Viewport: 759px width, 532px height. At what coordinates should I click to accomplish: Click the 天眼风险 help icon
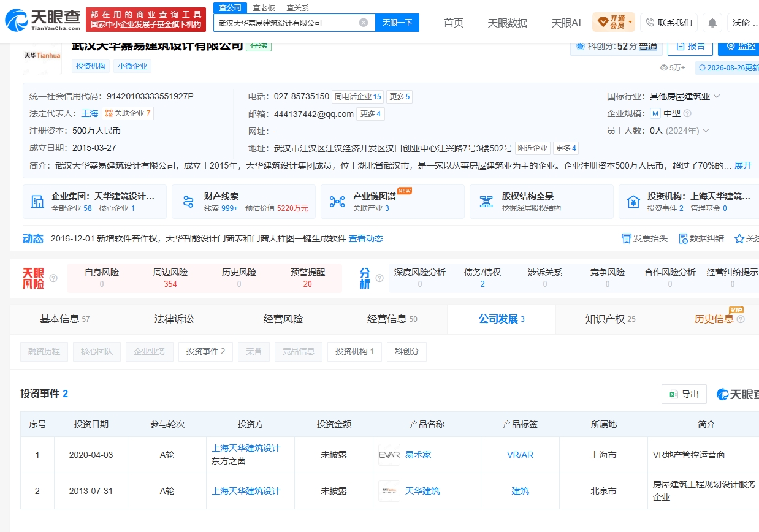(x=53, y=278)
